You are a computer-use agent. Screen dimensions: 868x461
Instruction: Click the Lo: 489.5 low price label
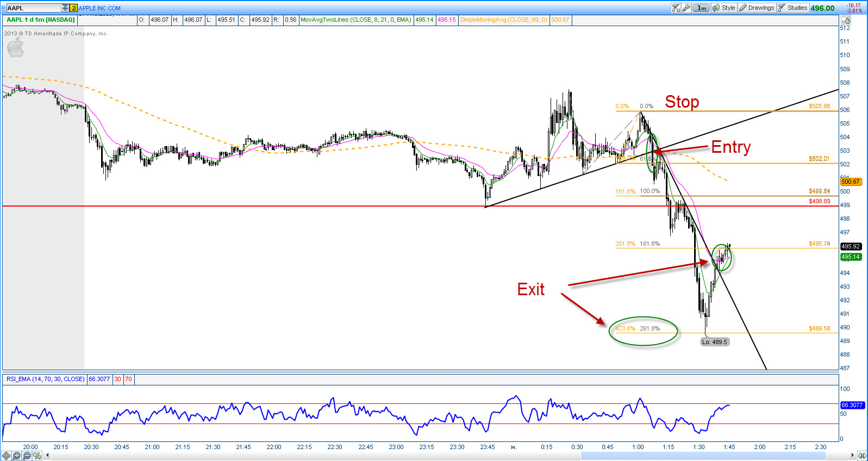pos(715,342)
